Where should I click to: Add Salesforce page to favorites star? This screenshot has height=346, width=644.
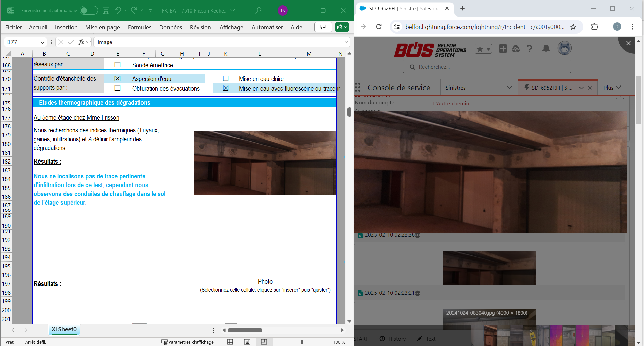480,49
